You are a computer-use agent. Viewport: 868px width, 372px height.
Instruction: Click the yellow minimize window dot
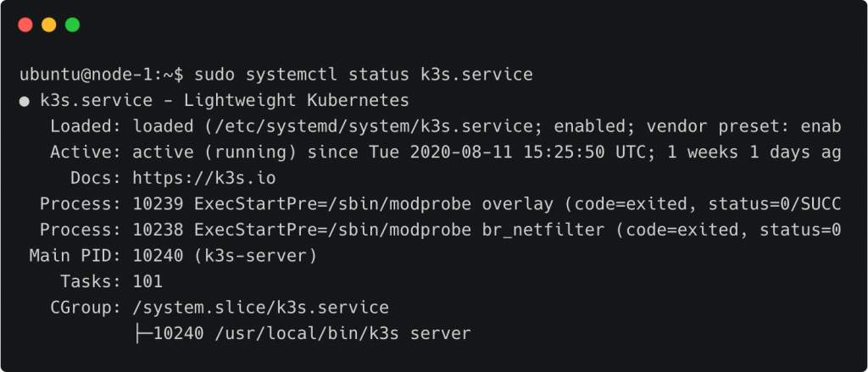click(x=48, y=25)
